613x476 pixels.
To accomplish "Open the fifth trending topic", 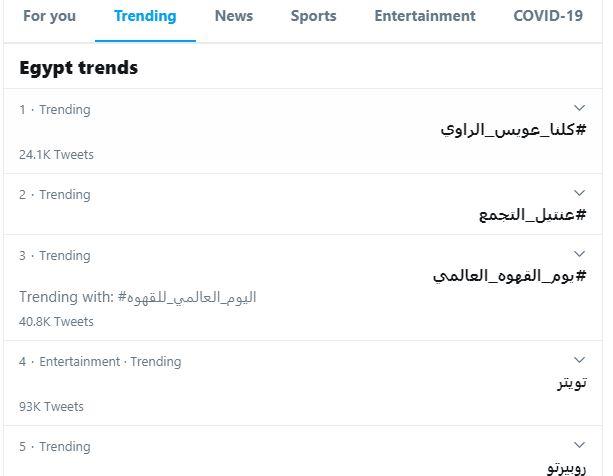I will tap(566, 467).
